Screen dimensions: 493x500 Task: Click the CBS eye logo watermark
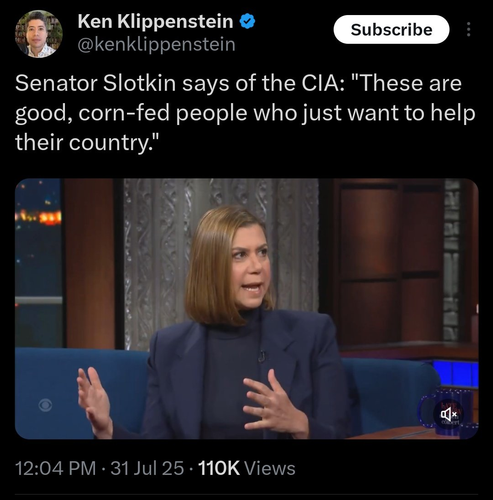(45, 405)
